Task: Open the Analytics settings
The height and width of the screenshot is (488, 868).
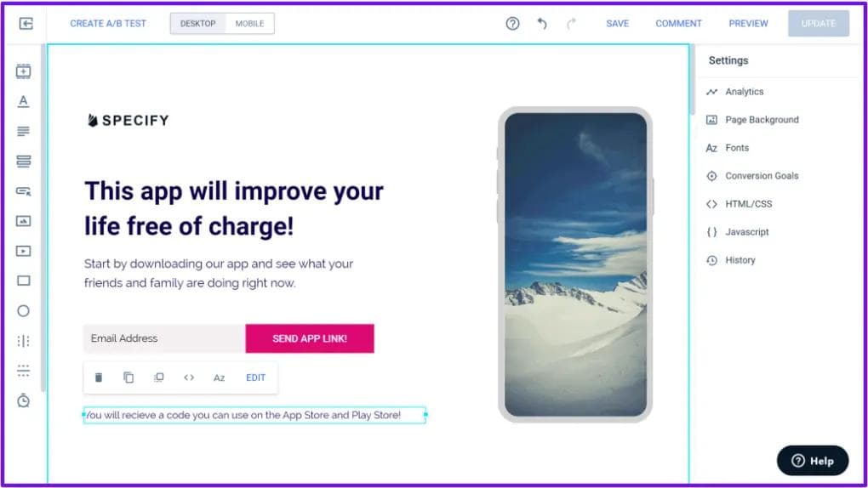Action: pos(744,91)
